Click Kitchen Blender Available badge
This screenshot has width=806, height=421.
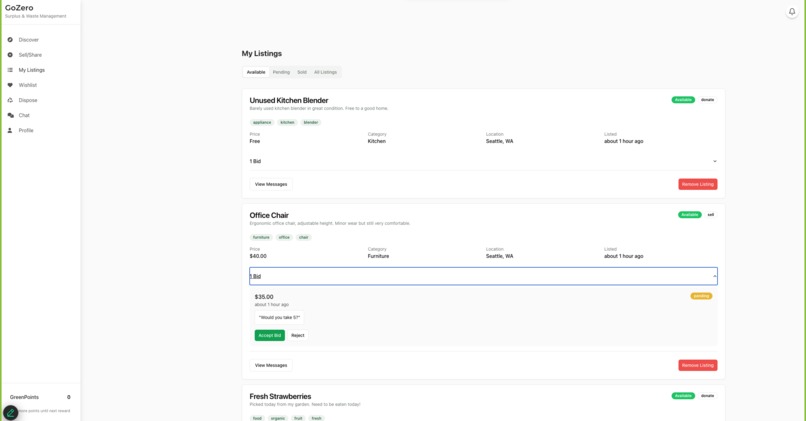[683, 100]
